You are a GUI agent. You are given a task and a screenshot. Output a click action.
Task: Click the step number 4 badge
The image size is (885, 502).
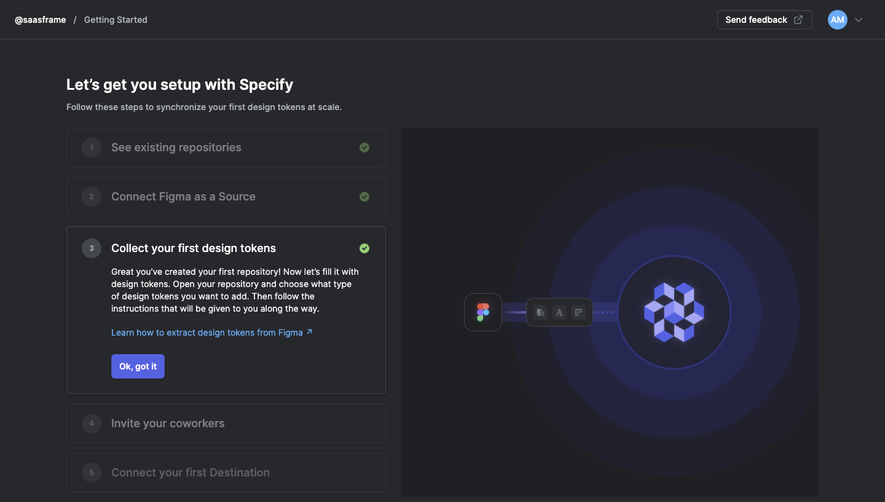pyautogui.click(x=91, y=424)
